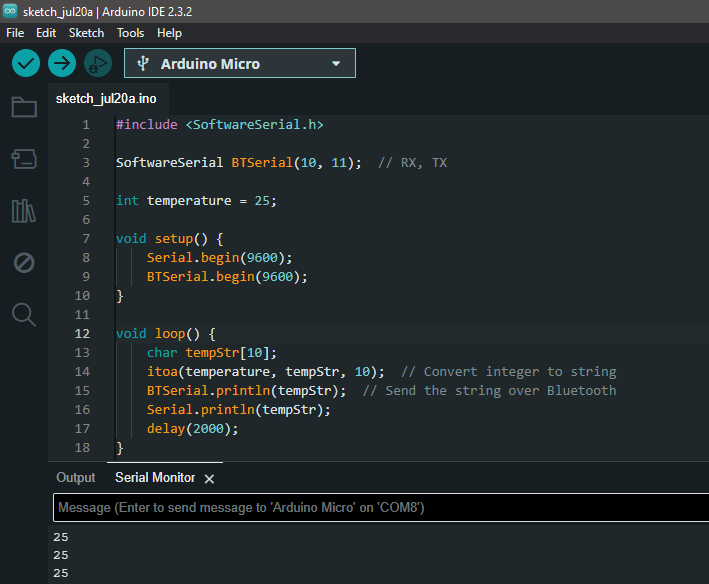Close the Serial Monitor tab
This screenshot has height=584, width=709.
pos(209,479)
